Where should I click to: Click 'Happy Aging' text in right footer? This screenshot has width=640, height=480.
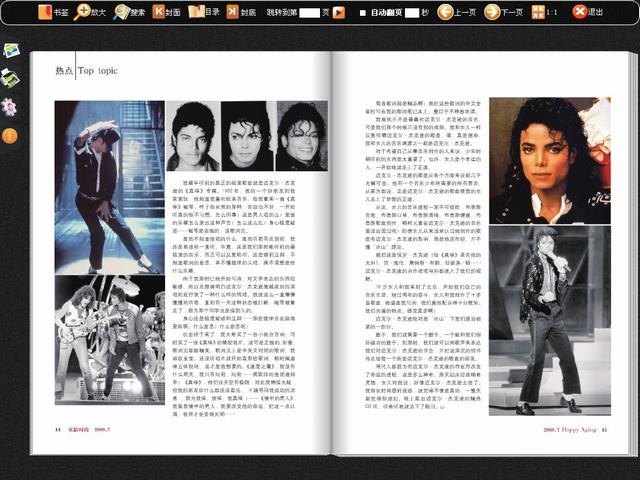579,429
